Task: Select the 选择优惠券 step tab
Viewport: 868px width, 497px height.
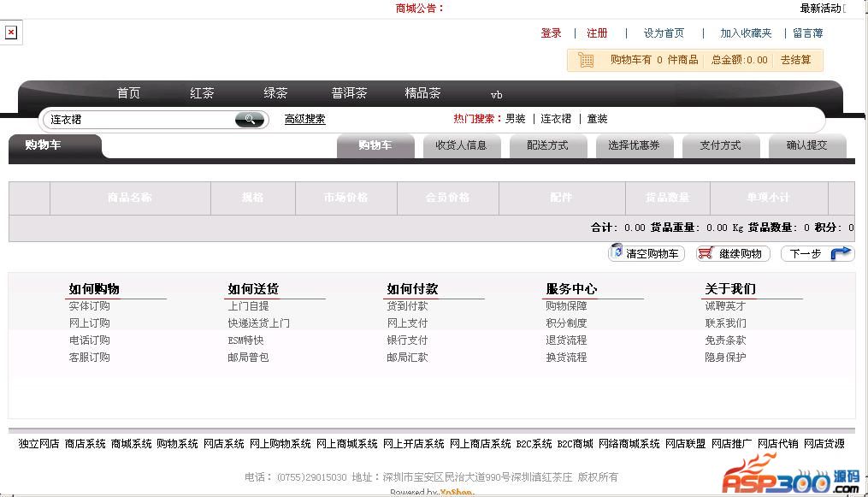Action: (635, 145)
